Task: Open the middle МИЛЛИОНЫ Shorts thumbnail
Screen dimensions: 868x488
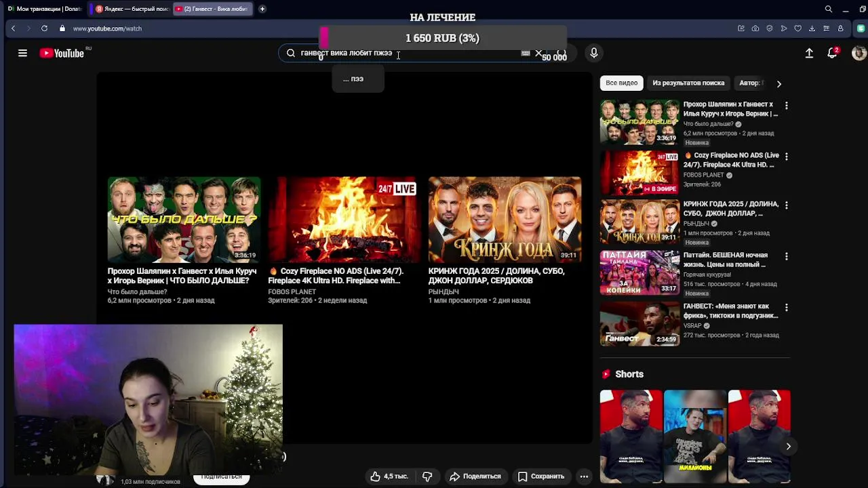Action: click(x=694, y=436)
